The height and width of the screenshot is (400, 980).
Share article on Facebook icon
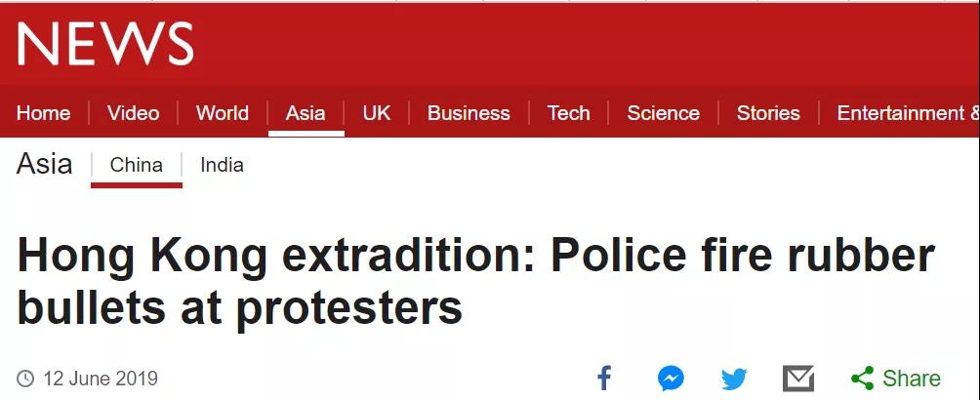(x=604, y=379)
